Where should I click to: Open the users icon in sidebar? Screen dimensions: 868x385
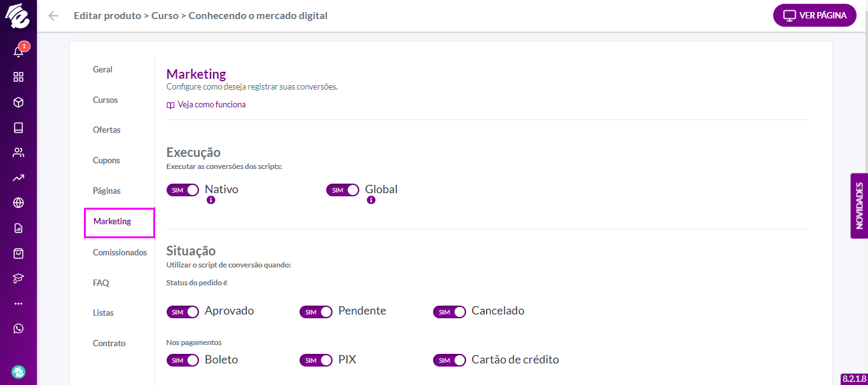pyautogui.click(x=18, y=152)
